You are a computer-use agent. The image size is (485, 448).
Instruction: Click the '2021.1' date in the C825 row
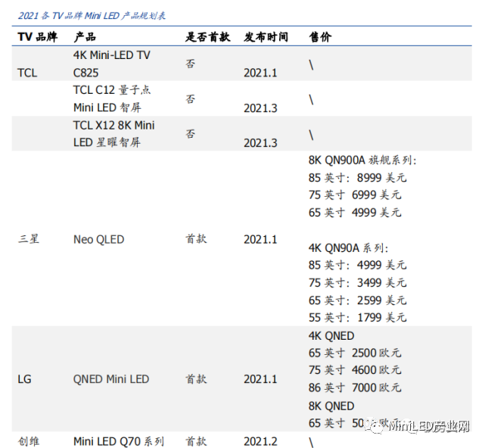click(260, 73)
